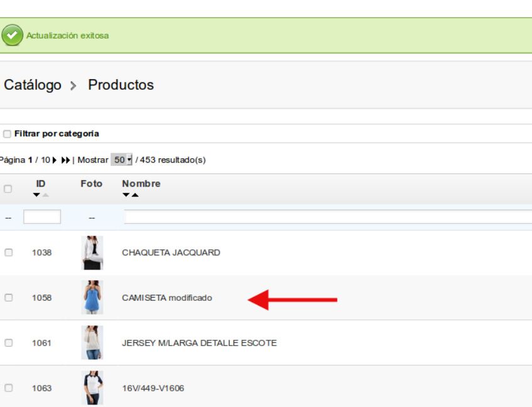Click the ID filter input field
This screenshot has height=407, width=532.
tap(42, 217)
